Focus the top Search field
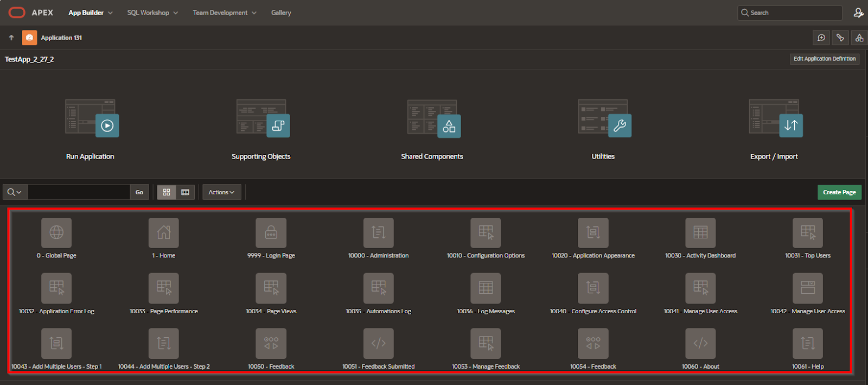 pyautogui.click(x=790, y=12)
